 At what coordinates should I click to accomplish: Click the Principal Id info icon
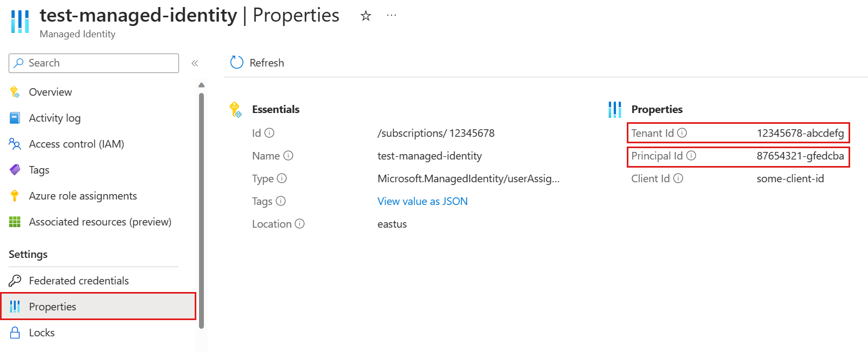click(x=691, y=156)
